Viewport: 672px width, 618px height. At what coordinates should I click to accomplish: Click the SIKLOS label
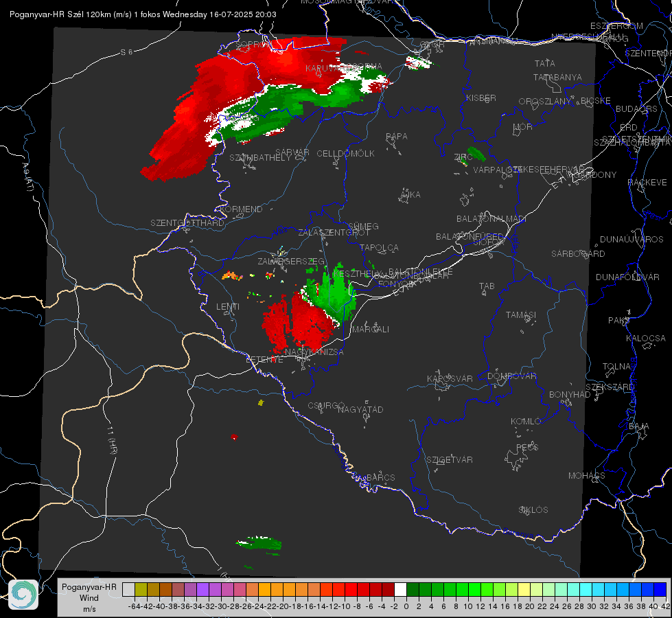[x=533, y=510]
